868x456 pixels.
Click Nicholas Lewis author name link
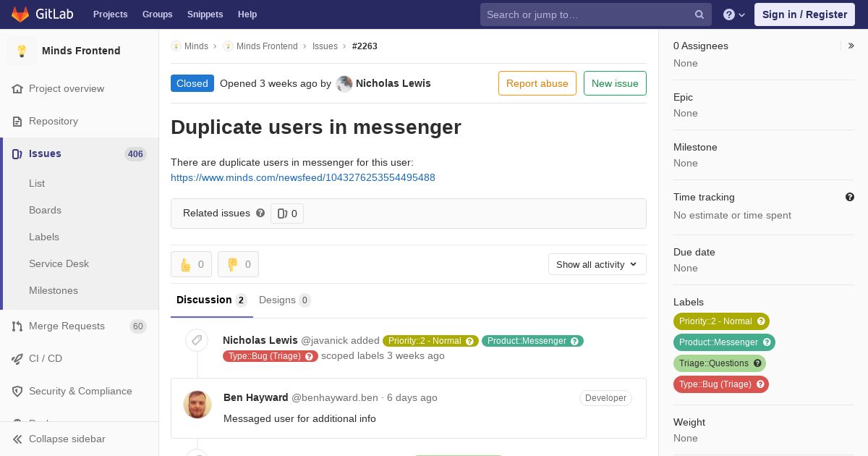(x=393, y=83)
